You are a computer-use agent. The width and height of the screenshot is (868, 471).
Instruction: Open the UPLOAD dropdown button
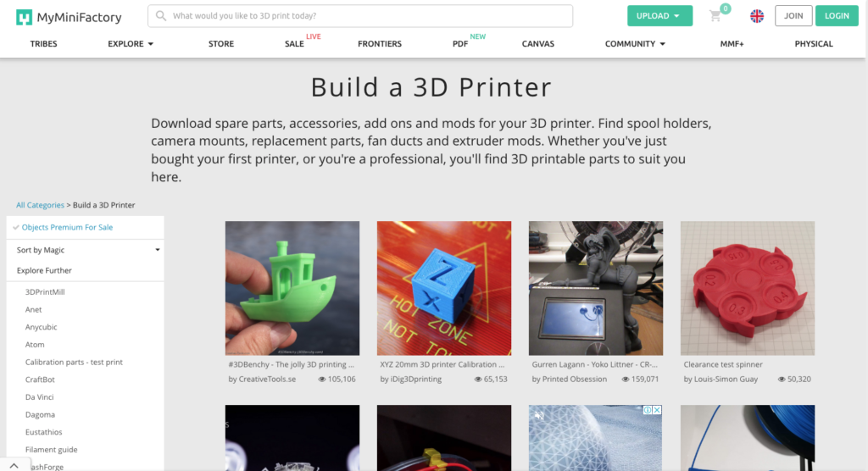(x=659, y=16)
